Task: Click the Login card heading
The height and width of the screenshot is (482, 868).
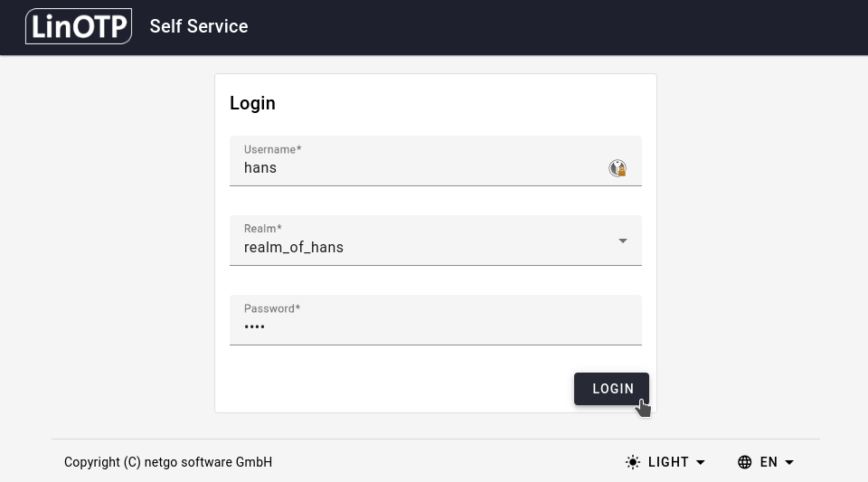Action: click(x=252, y=103)
